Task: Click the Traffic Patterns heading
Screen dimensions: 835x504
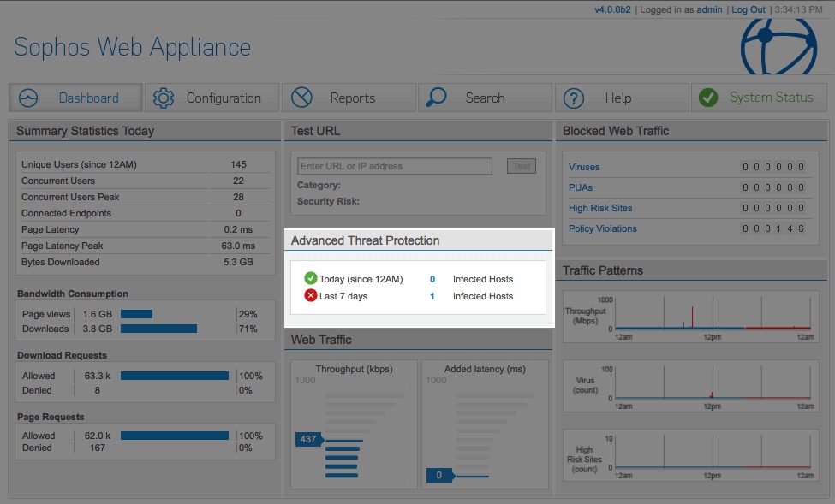Action: pos(603,270)
